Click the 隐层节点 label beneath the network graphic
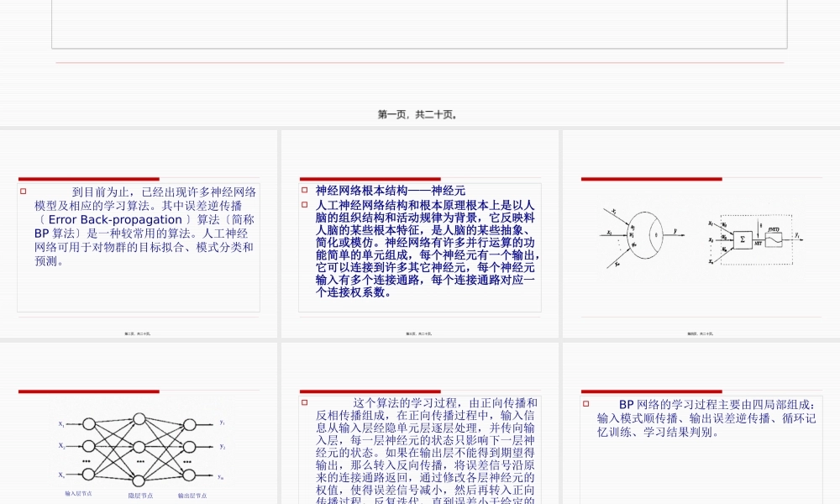 point(140,496)
